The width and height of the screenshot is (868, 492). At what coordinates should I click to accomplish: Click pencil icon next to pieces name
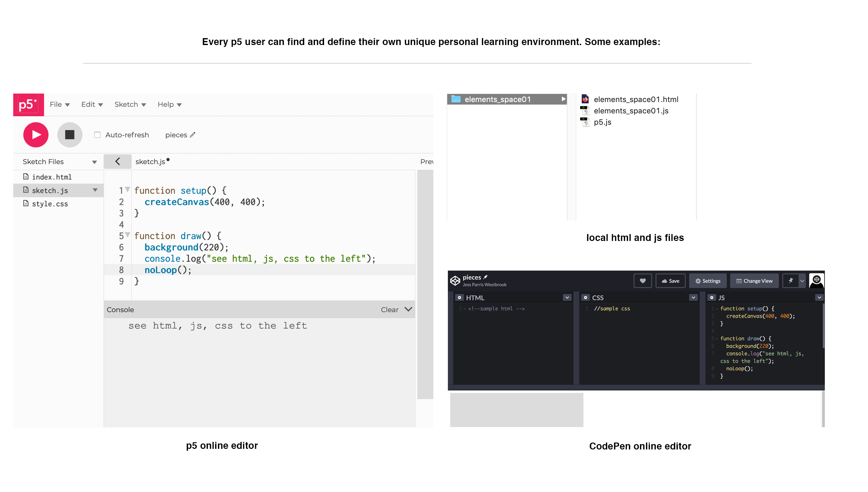pyautogui.click(x=192, y=135)
